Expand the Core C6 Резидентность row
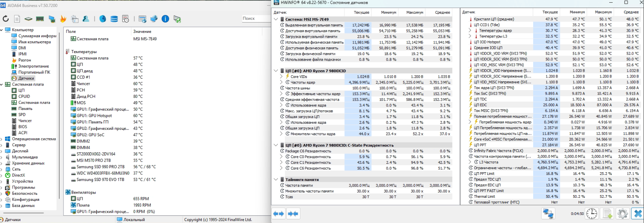 tap(281, 168)
